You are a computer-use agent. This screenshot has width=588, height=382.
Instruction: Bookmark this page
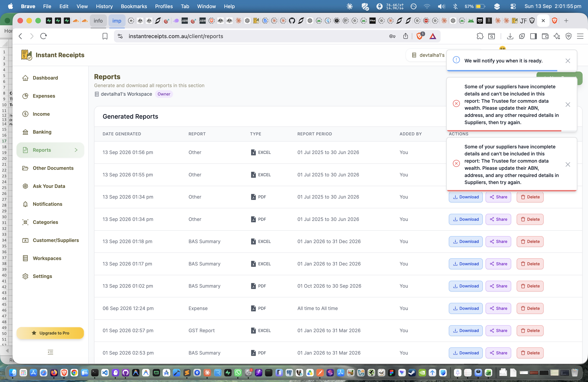pos(105,36)
